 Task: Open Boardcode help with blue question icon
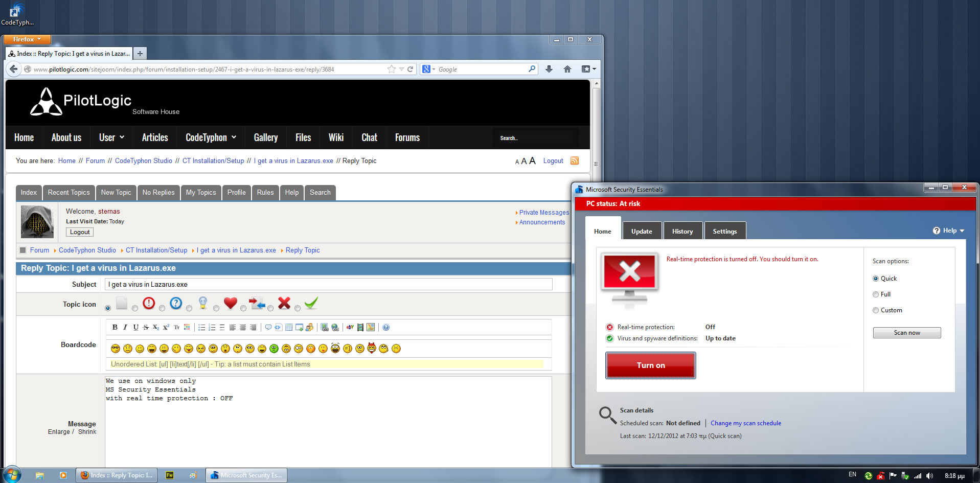point(386,327)
